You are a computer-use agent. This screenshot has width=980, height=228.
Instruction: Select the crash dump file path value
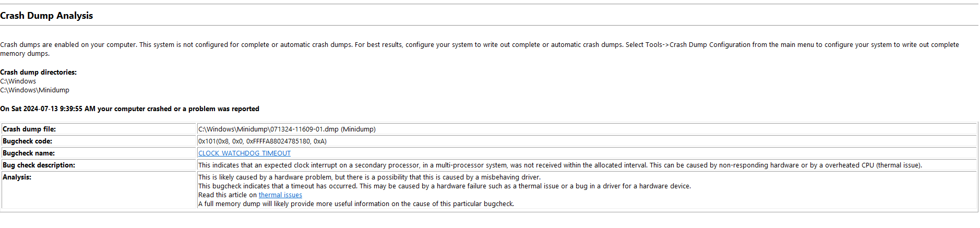pyautogui.click(x=287, y=129)
